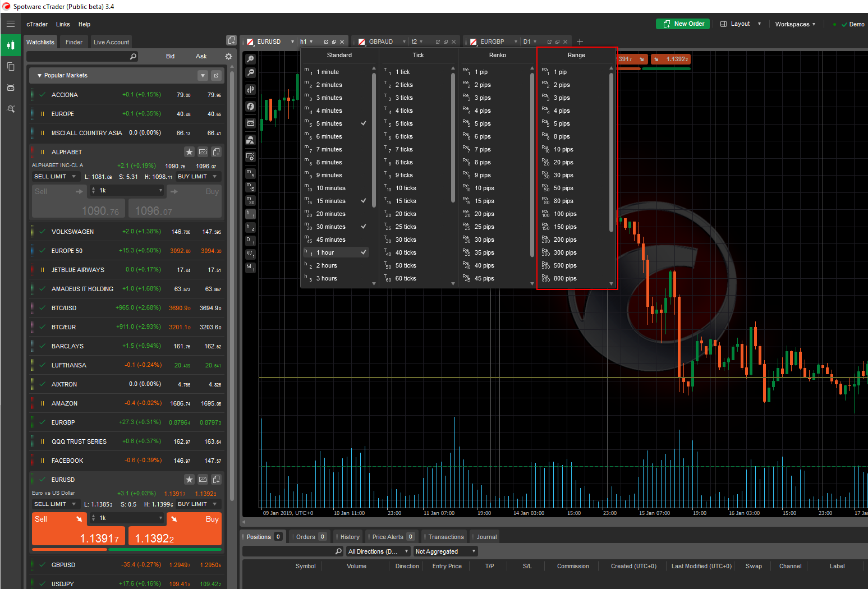Image resolution: width=868 pixels, height=589 pixels.
Task: Toggle favorite checkmark on 30 minutes
Action: (364, 227)
